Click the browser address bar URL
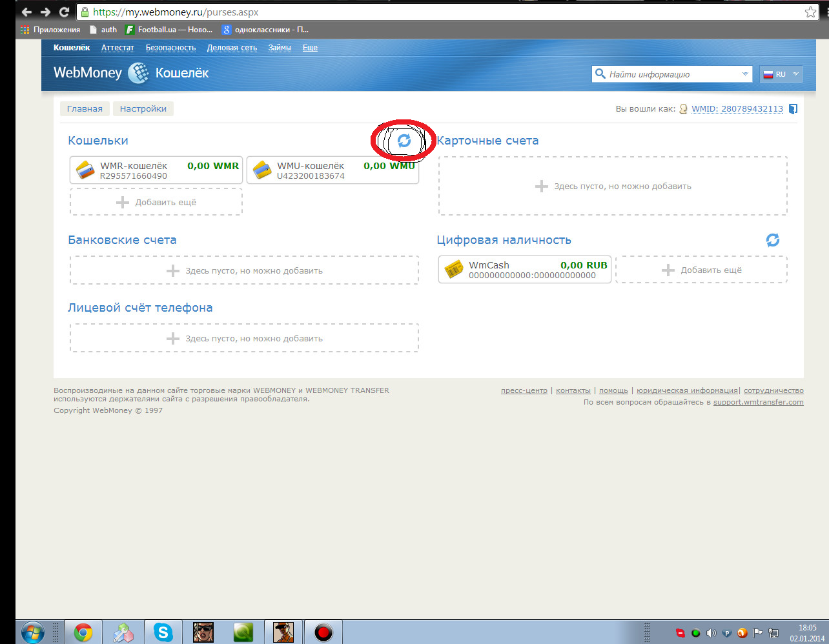 click(176, 12)
